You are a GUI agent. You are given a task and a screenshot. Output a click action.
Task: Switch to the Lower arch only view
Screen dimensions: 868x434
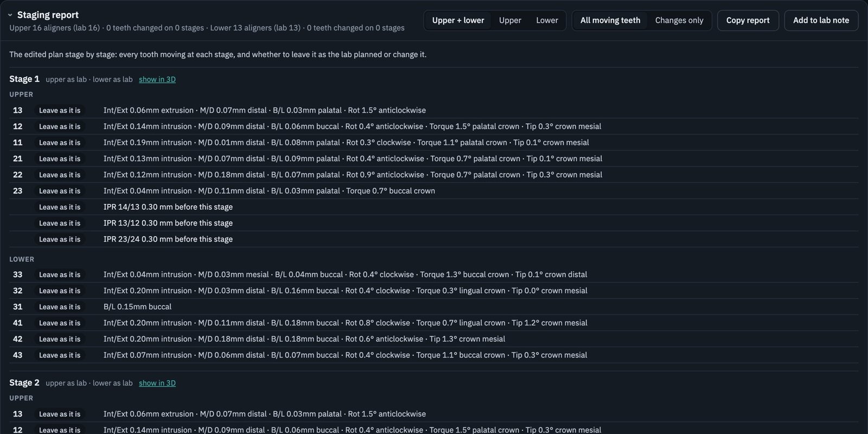547,21
